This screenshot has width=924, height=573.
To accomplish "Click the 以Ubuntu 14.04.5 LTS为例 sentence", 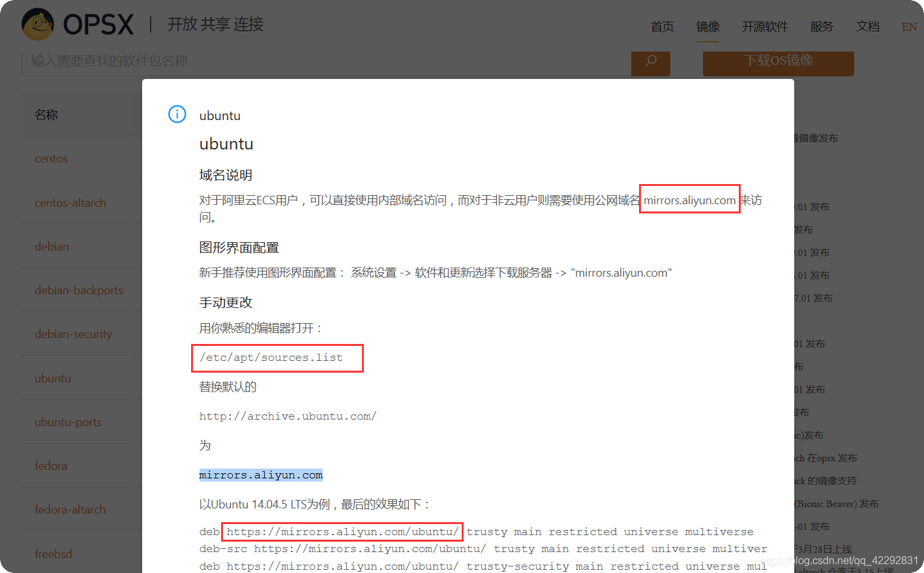I will pos(314,504).
